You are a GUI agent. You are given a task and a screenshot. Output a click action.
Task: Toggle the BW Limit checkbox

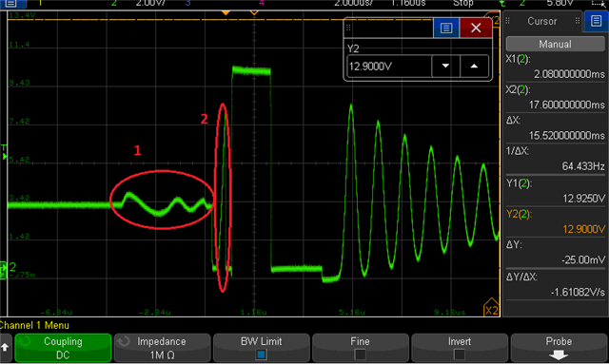point(261,354)
